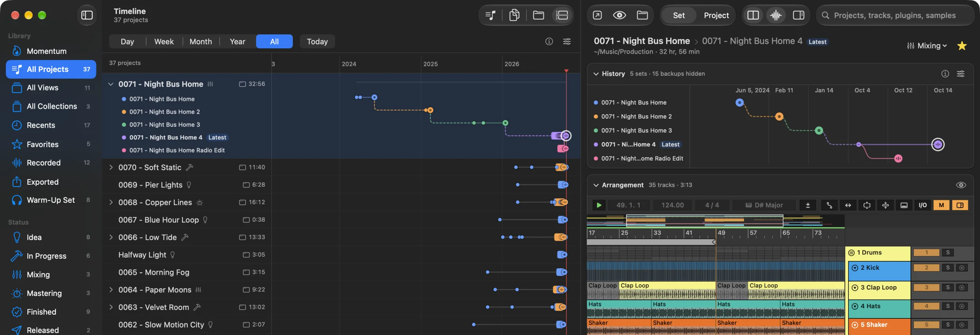Focus the projects search field
The image size is (980, 335).
[895, 15]
